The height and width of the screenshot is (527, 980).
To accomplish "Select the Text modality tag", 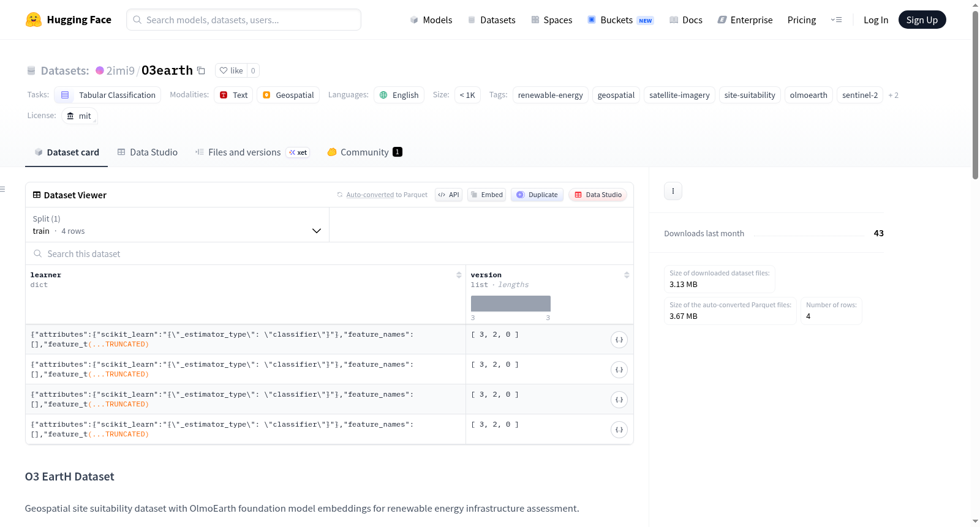I will [233, 95].
